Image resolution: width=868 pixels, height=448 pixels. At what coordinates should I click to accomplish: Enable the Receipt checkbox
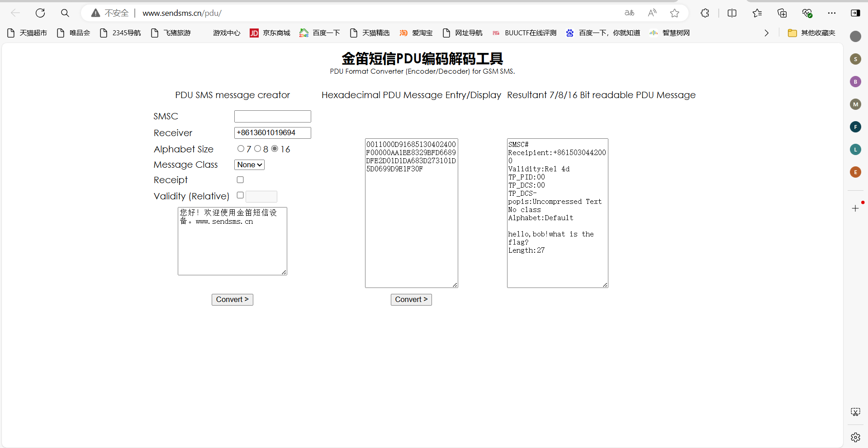click(x=240, y=180)
